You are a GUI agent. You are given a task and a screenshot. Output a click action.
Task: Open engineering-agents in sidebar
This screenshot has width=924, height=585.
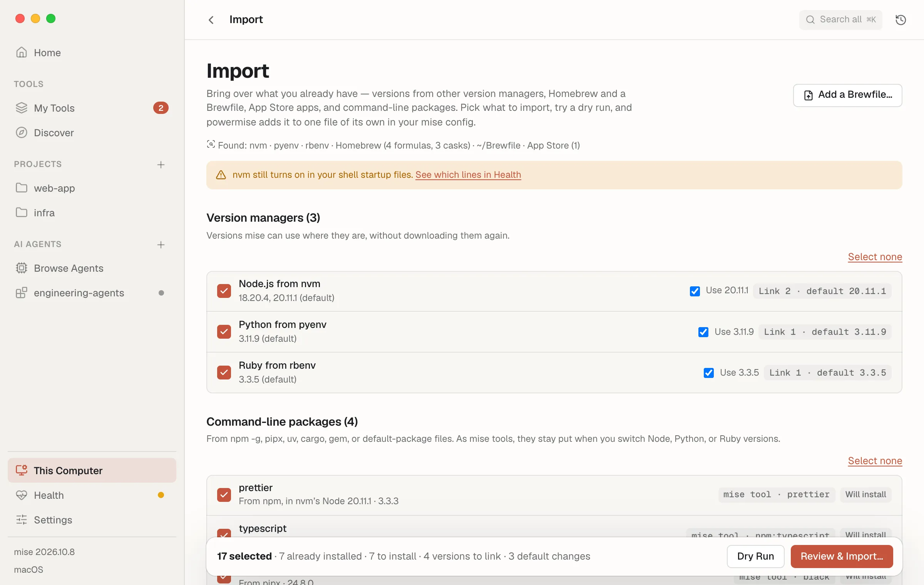pyautogui.click(x=92, y=292)
